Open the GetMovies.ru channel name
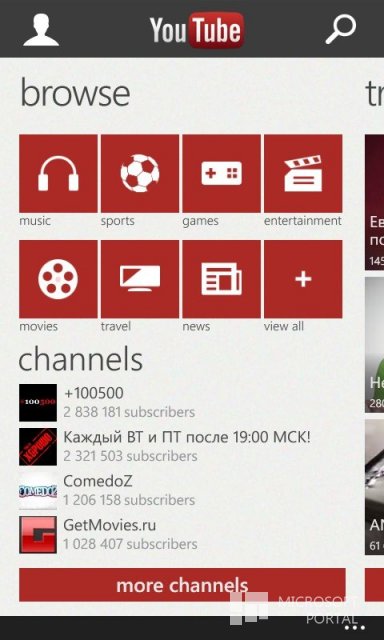Screen dimensions: 384x640 110,525
